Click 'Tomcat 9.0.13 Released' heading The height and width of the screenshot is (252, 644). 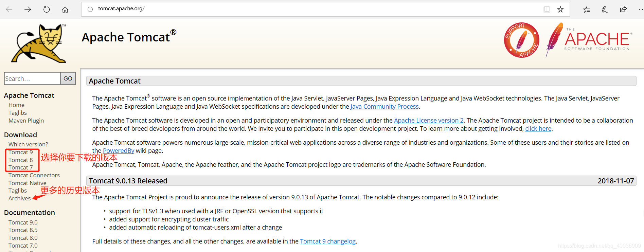click(128, 181)
